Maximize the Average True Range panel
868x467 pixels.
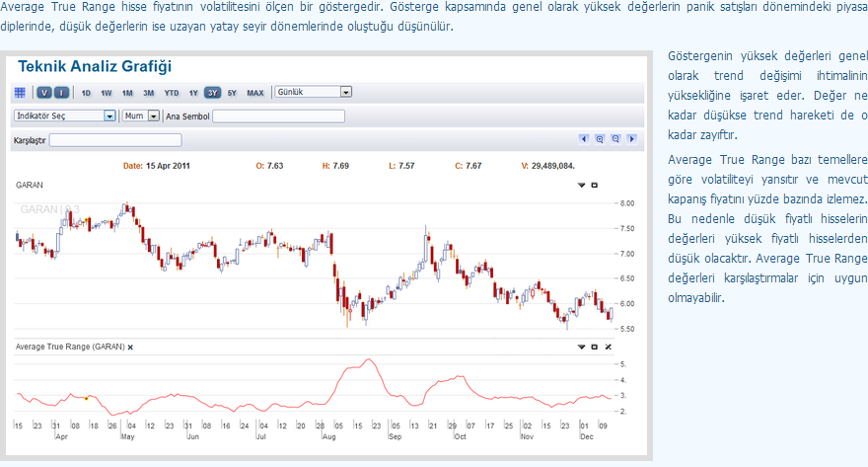[x=595, y=347]
